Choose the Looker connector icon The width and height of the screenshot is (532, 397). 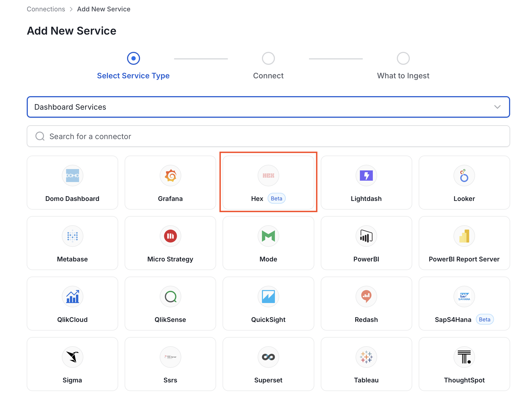[464, 176]
